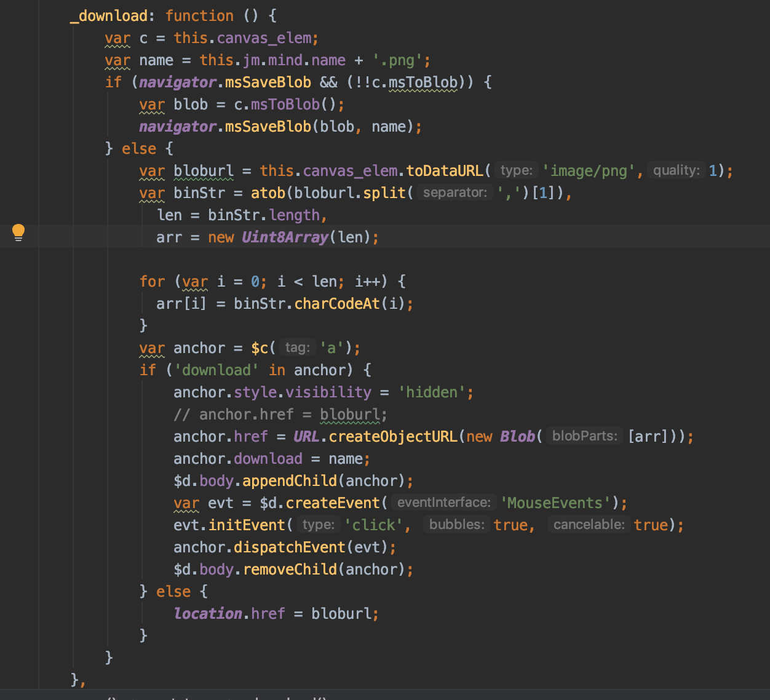Click the 'hidden' string value
The width and height of the screenshot is (770, 700).
coord(432,392)
